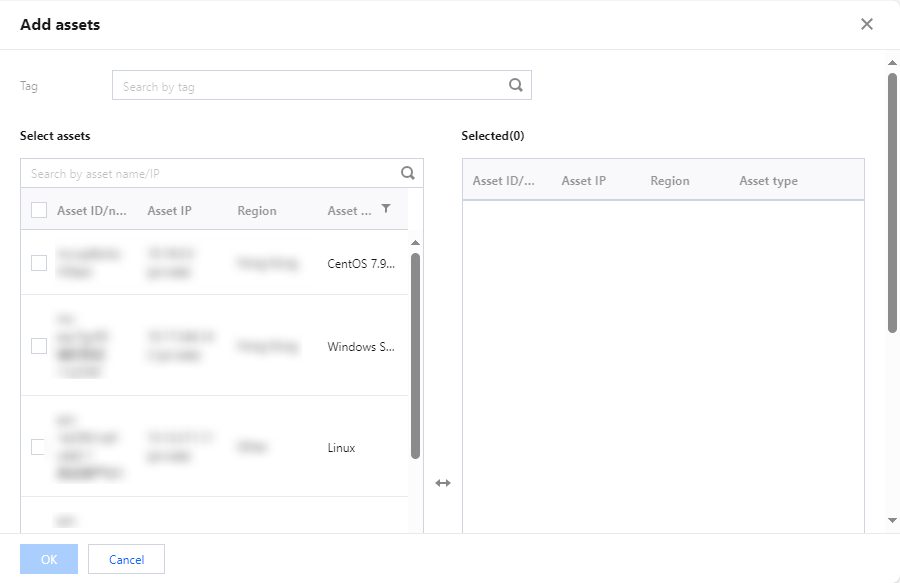Select the Windows Server asset checkbox

pos(39,346)
